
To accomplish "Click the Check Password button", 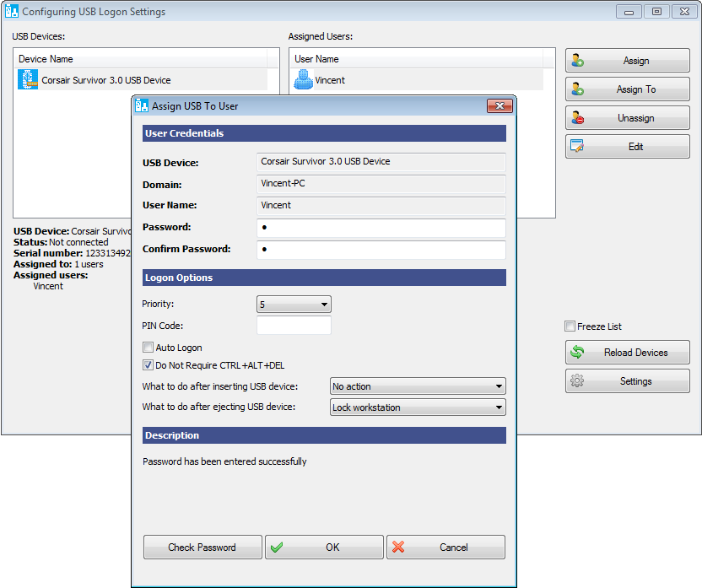I will click(x=202, y=548).
